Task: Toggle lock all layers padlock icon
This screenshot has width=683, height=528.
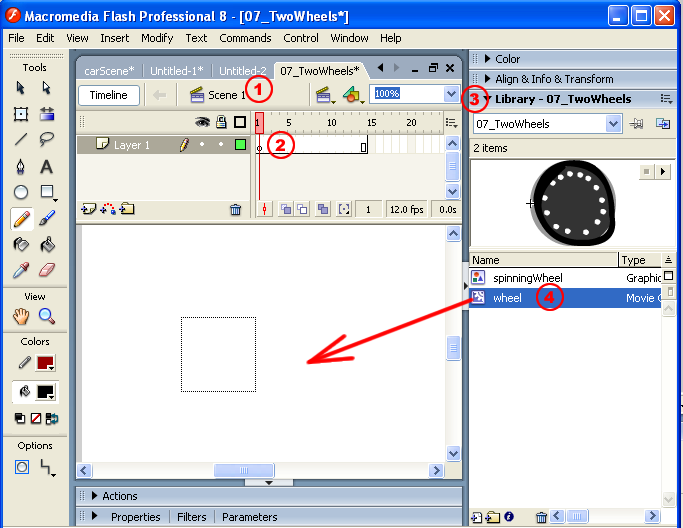Action: [220, 122]
